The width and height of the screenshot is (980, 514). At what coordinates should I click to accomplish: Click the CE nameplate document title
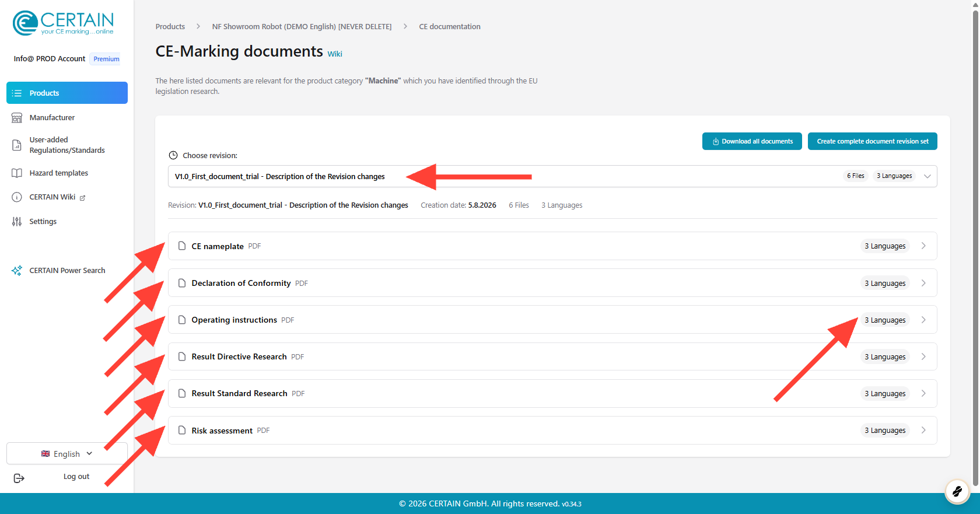pos(218,246)
